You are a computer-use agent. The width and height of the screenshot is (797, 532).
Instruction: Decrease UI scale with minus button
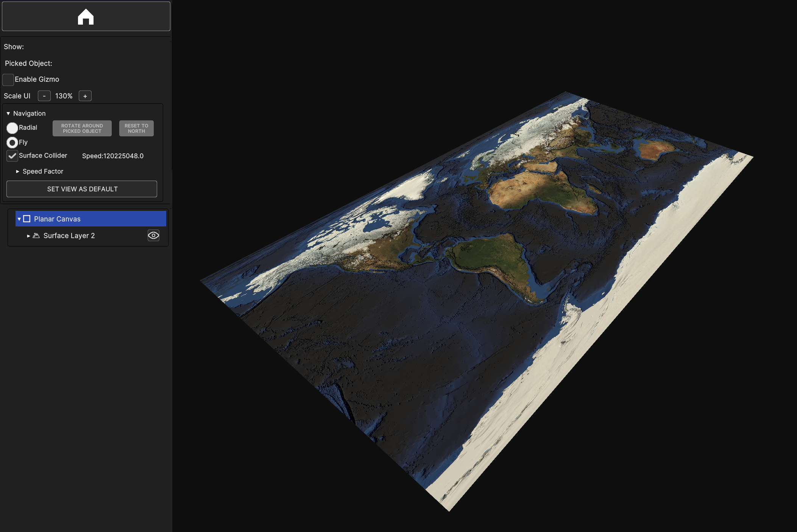click(44, 96)
